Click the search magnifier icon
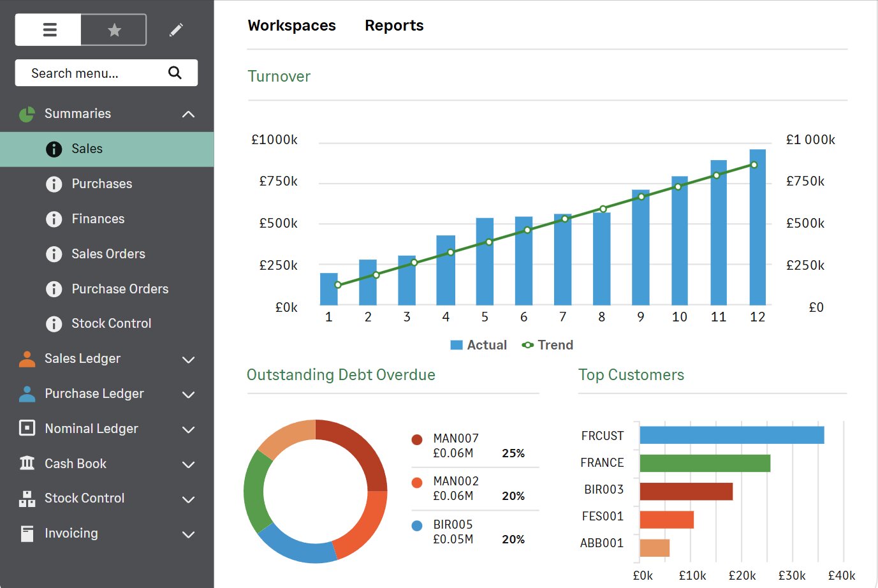878x588 pixels. point(175,73)
